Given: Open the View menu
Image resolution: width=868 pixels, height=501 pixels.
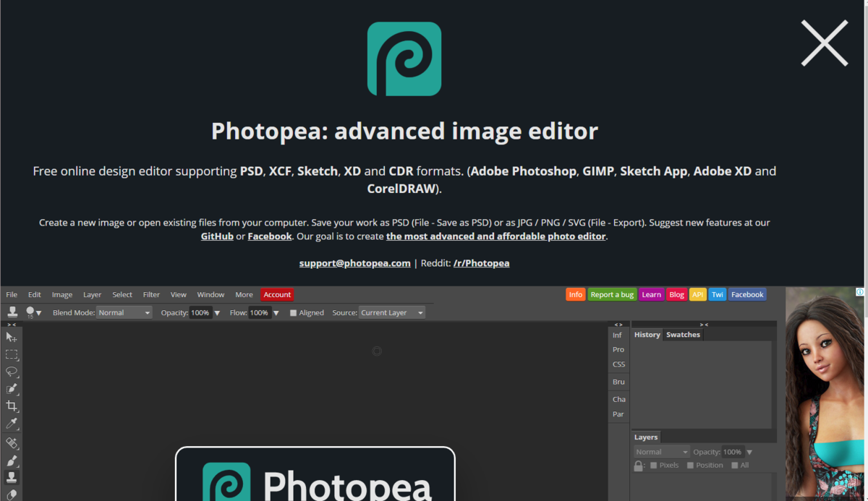Looking at the screenshot, I should click(x=179, y=294).
